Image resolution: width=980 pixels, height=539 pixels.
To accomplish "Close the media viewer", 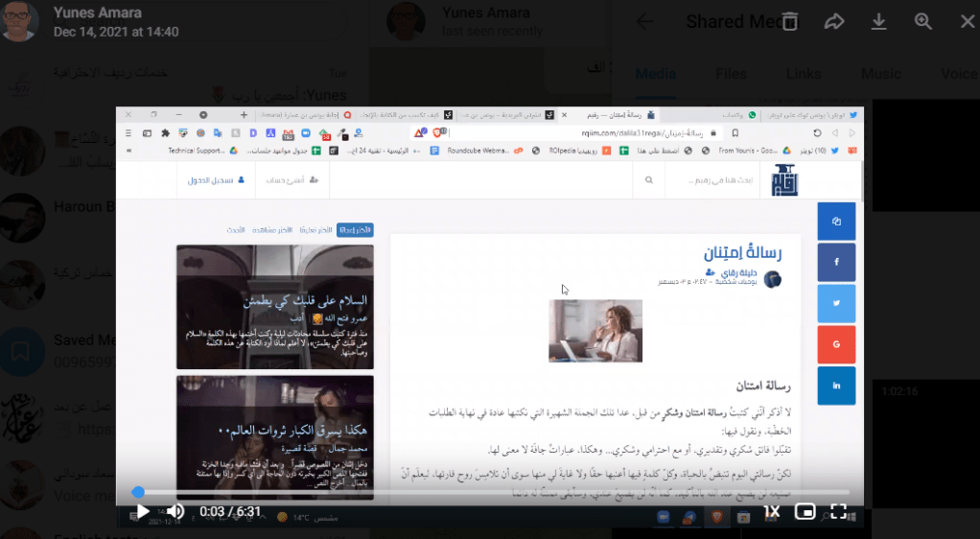I will [967, 21].
